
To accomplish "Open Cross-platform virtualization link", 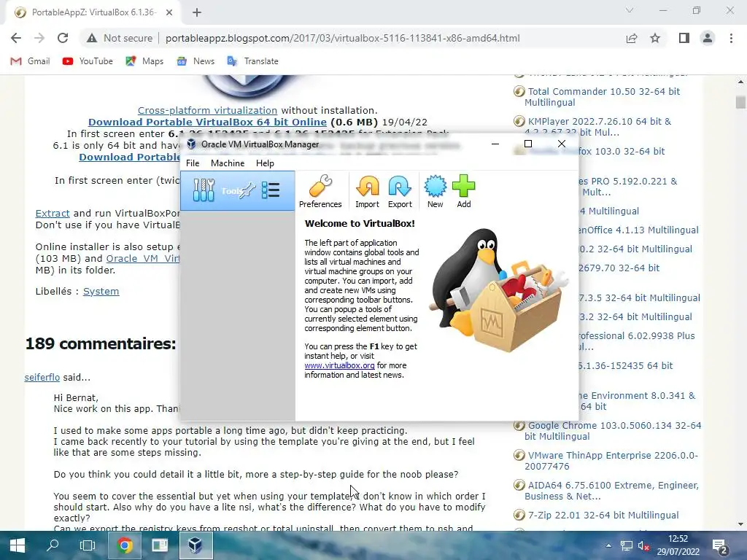I will (x=207, y=111).
